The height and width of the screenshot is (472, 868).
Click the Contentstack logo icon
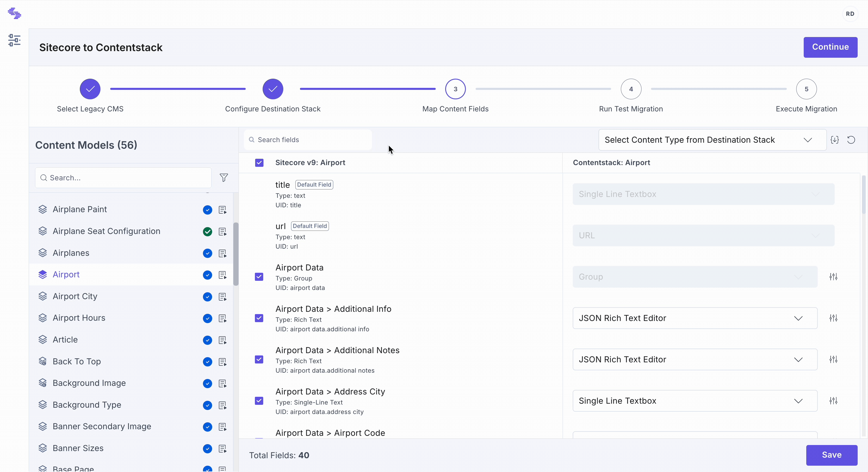pos(14,13)
